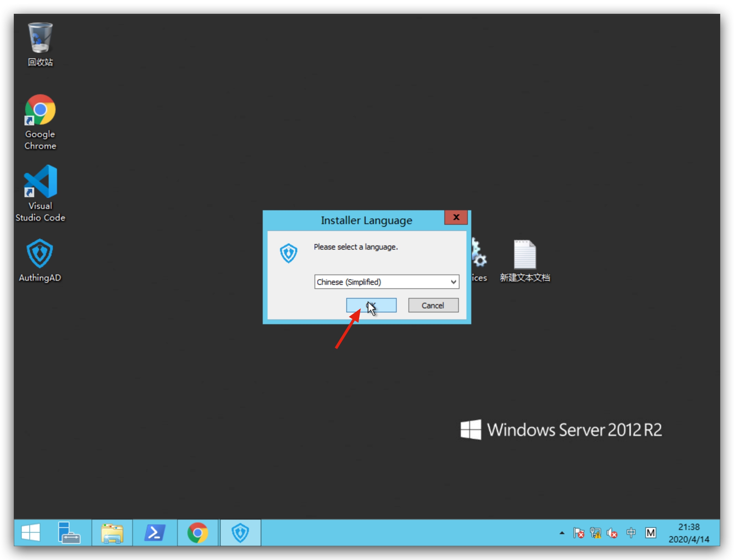Open Server Manager from the taskbar
Image resolution: width=734 pixels, height=560 pixels.
pyautogui.click(x=69, y=533)
